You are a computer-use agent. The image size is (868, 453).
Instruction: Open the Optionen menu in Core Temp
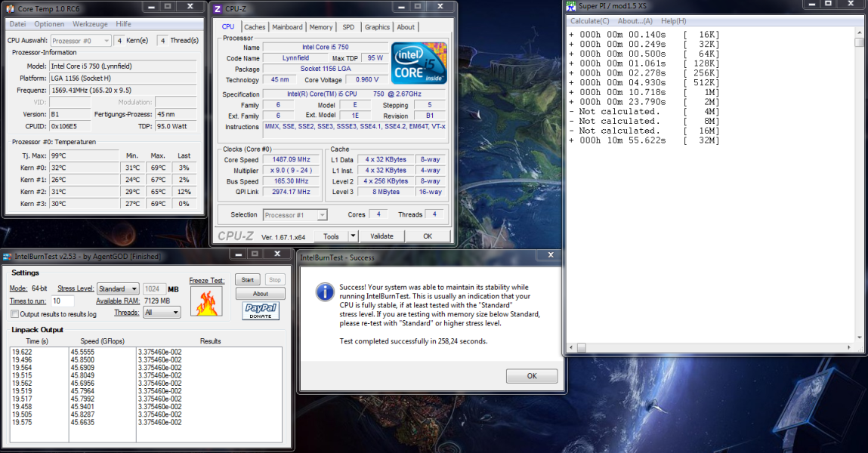click(49, 24)
